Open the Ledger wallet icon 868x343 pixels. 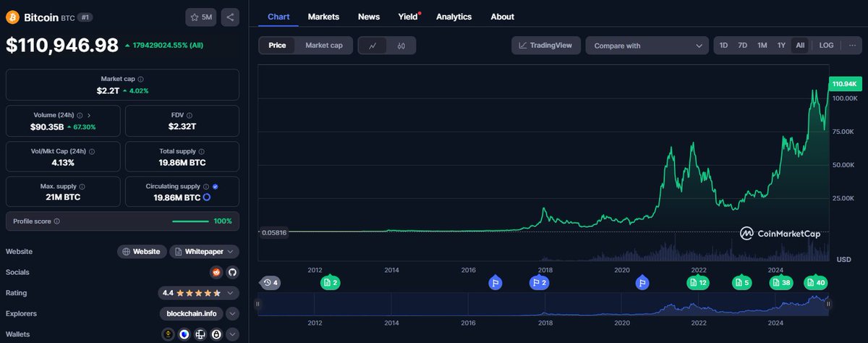(x=200, y=334)
